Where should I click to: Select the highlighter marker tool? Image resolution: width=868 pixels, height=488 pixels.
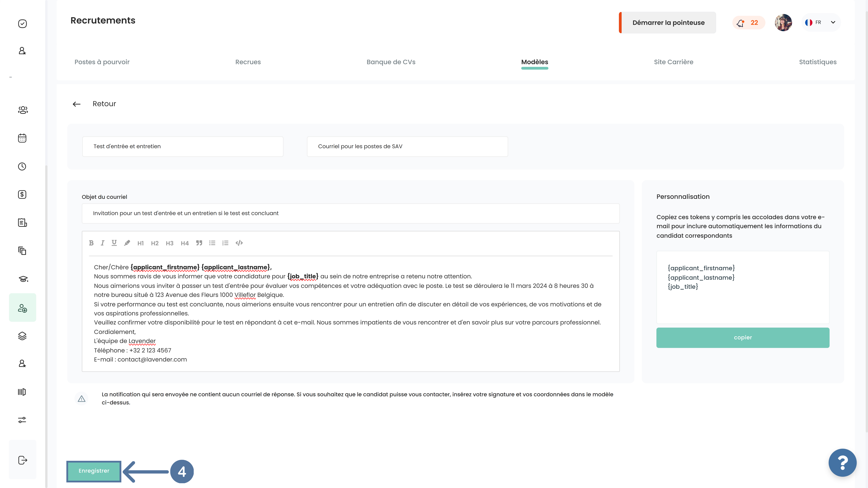[127, 243]
